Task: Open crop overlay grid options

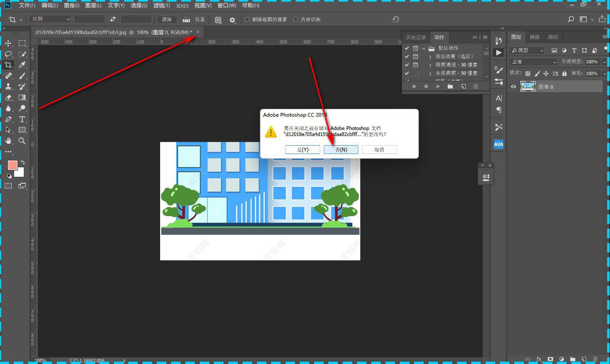Action: click(218, 20)
